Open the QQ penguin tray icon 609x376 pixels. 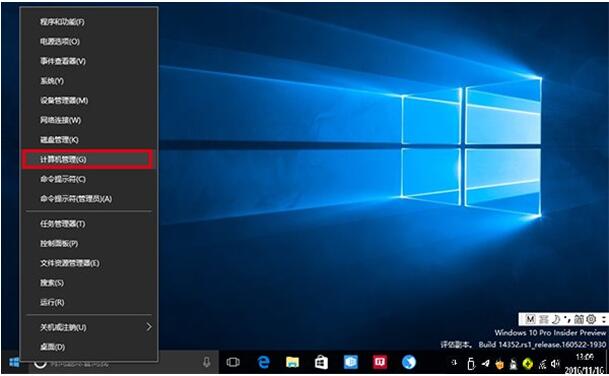[513, 364]
